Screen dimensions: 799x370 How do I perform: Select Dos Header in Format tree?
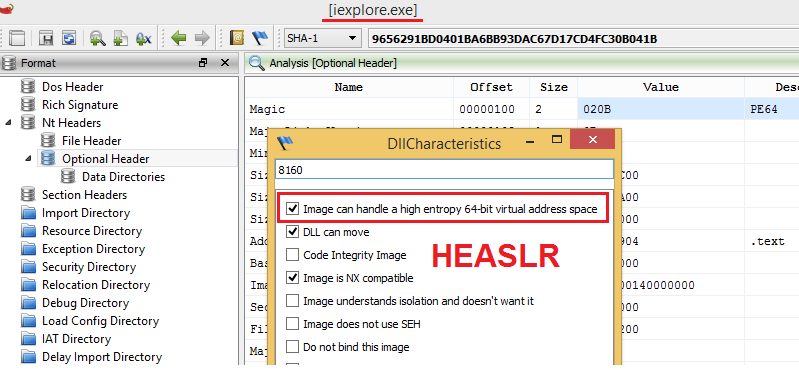[72, 87]
